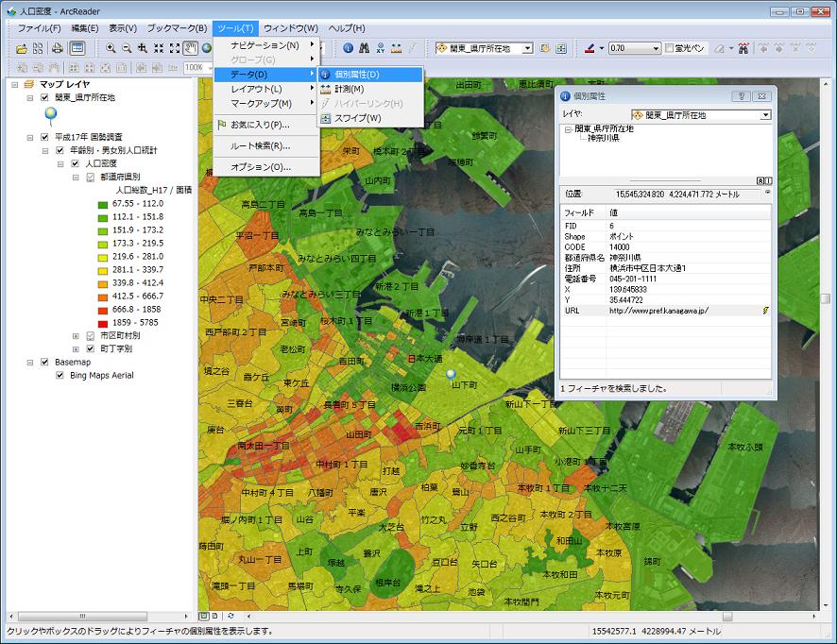Follow URL hyperlink lightning icon
Image resolution: width=837 pixels, height=644 pixels.
[x=765, y=311]
